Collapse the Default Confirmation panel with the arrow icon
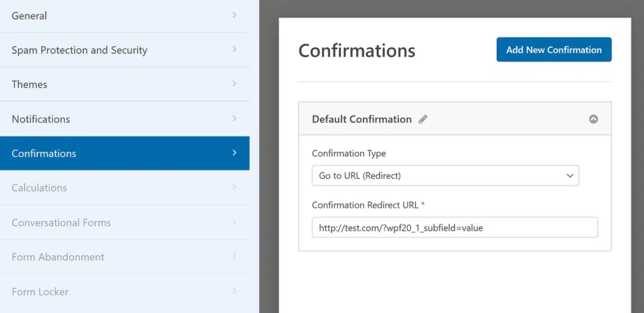Image resolution: width=644 pixels, height=313 pixels. tap(593, 119)
